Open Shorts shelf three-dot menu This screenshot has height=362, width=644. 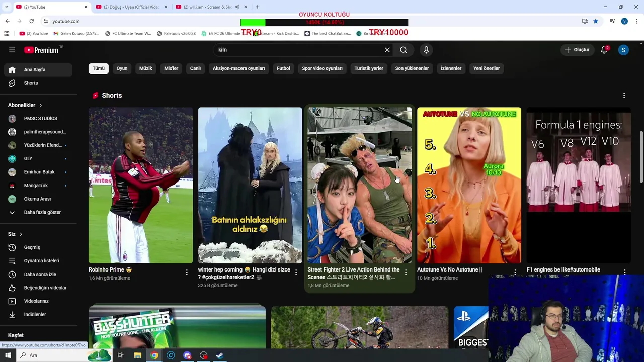point(624,95)
